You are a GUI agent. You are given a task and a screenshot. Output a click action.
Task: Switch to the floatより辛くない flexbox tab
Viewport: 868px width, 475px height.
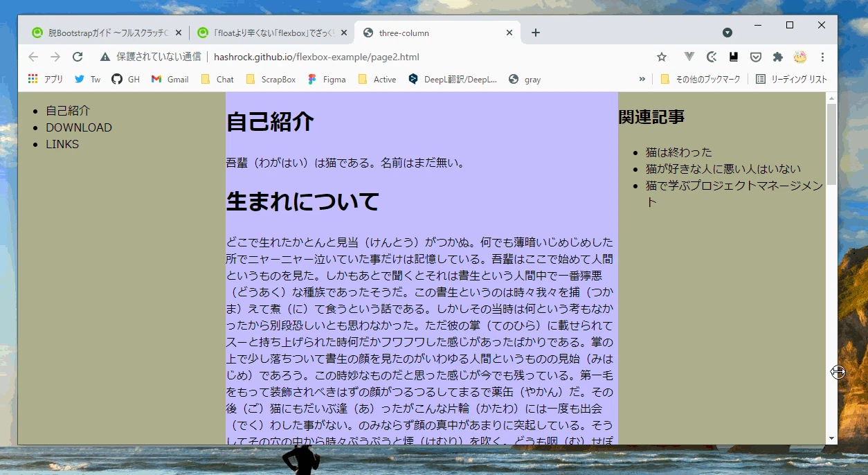click(271, 33)
